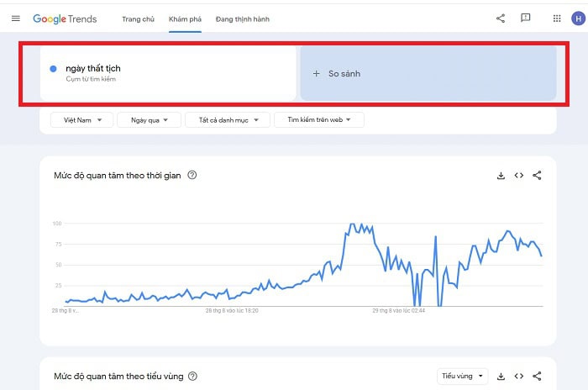Open help for Mức độ quan tâm theo tiểu vùng
This screenshot has height=390, width=588.
[192, 377]
